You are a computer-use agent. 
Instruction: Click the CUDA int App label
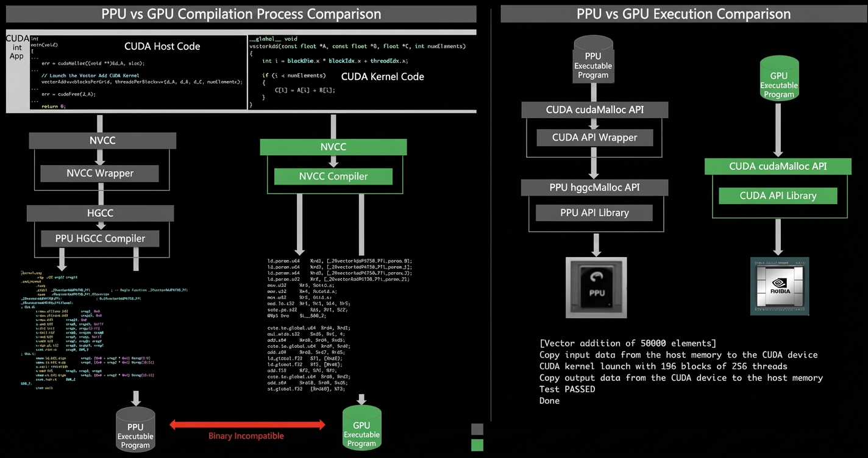17,47
